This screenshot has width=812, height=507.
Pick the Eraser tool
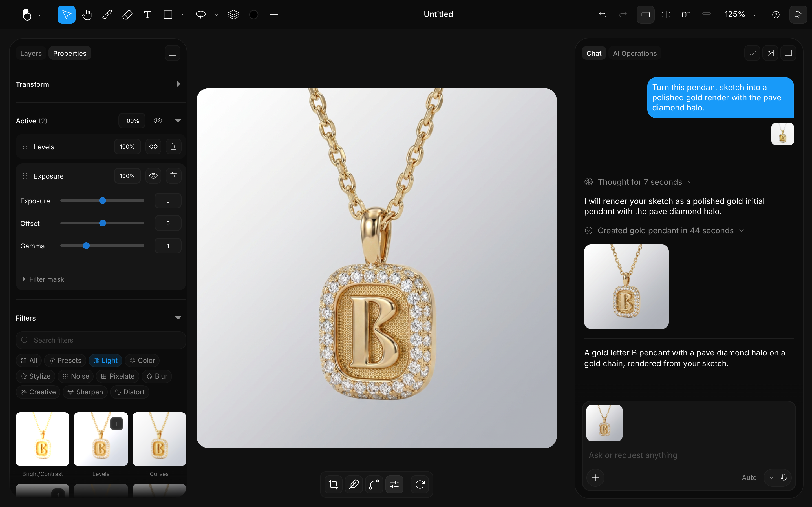point(127,15)
